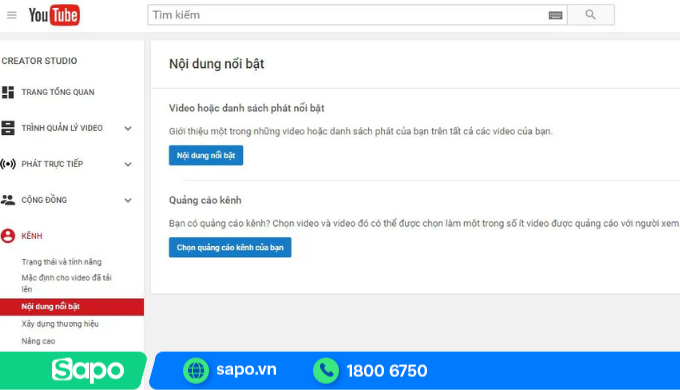Click the blue Nội dung nổi bật button
680x390 pixels.
pyautogui.click(x=206, y=155)
